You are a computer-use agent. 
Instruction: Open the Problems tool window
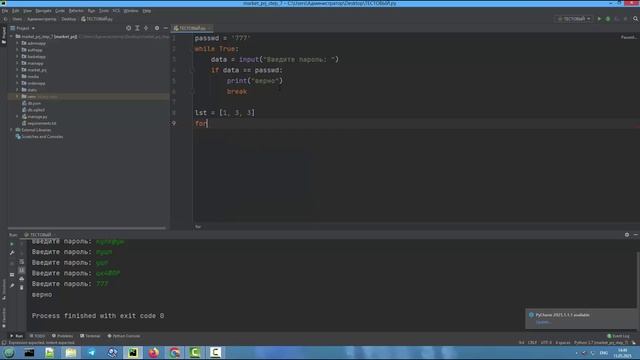[x=62, y=336]
